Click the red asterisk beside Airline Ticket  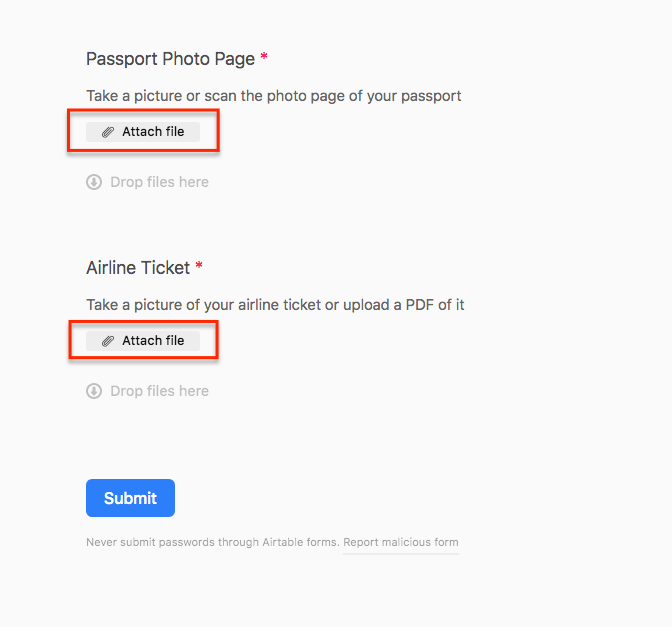[199, 267]
